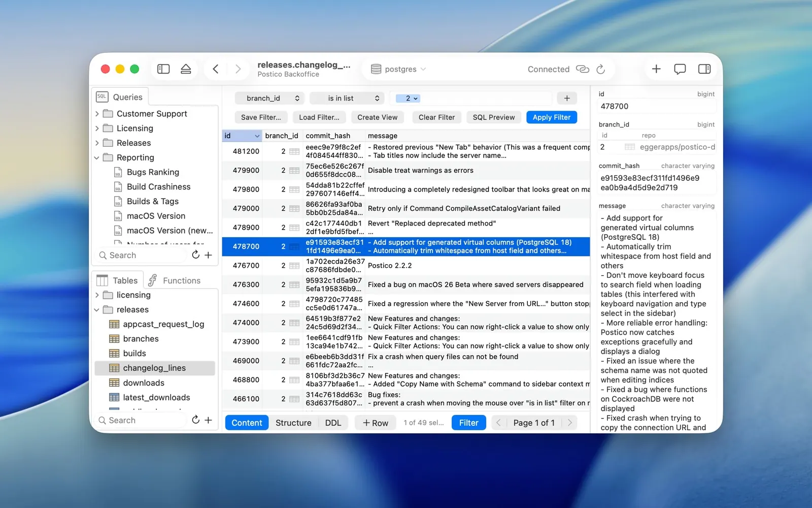The width and height of the screenshot is (812, 508).
Task: Switch to the Functions tab
Action: point(175,280)
